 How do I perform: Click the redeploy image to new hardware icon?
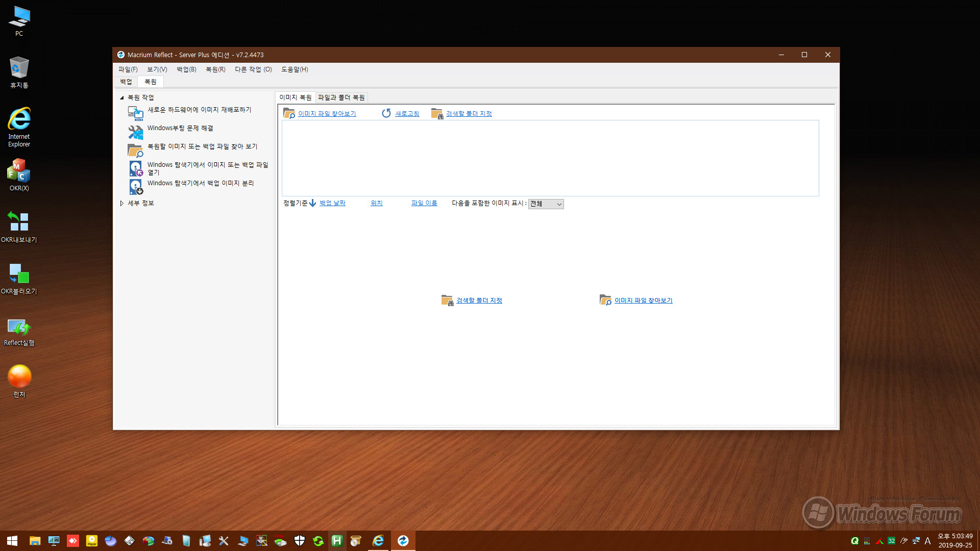pyautogui.click(x=135, y=113)
